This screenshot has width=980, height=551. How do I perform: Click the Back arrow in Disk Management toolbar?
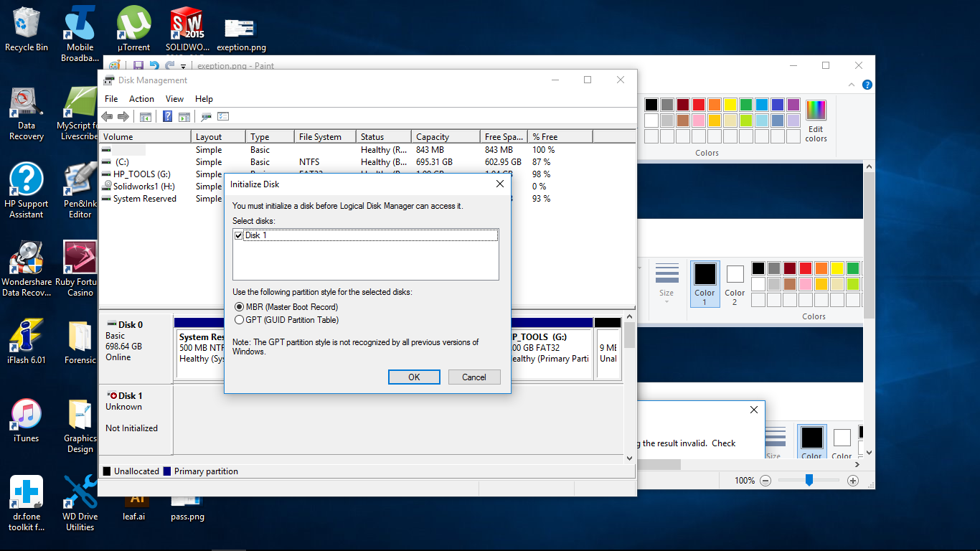tap(107, 117)
